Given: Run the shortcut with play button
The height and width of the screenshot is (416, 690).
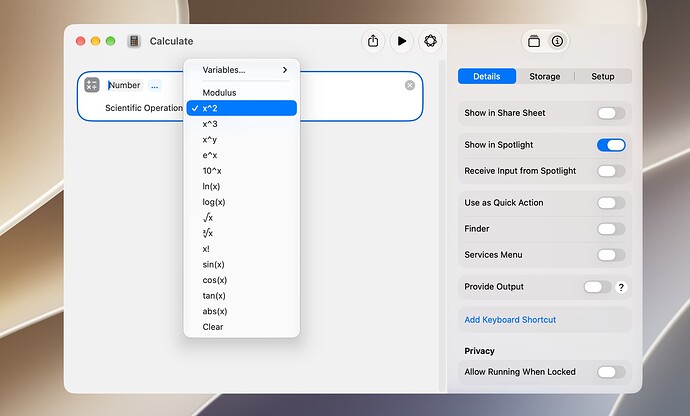Looking at the screenshot, I should (x=402, y=41).
